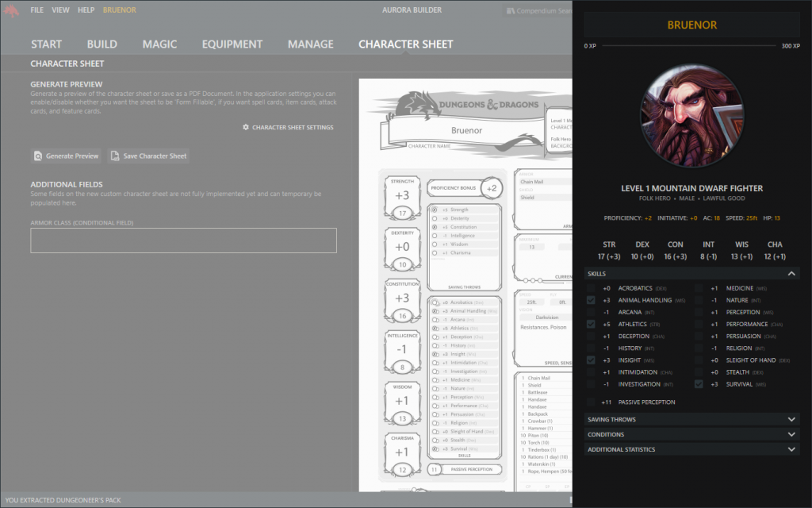812x508 pixels.
Task: Click the HP: 13 stat
Action: [x=772, y=218]
